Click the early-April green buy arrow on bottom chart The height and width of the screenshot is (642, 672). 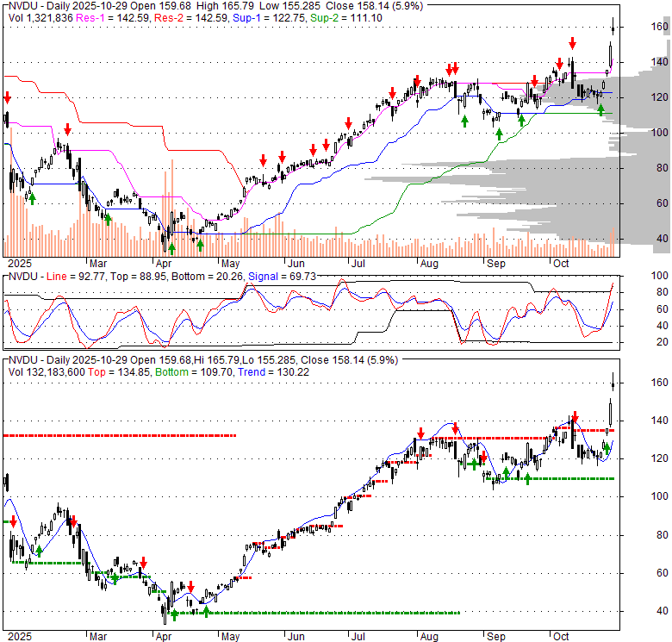pos(174,615)
